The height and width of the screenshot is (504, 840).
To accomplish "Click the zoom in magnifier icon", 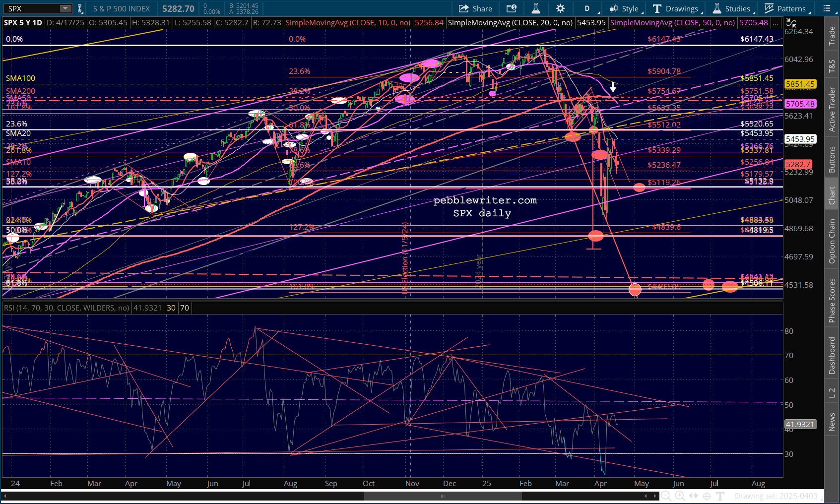I will coord(680,496).
